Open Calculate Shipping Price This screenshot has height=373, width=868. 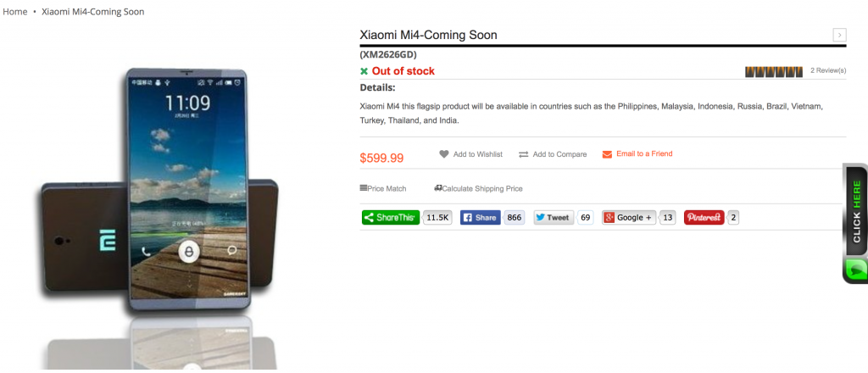click(x=482, y=189)
